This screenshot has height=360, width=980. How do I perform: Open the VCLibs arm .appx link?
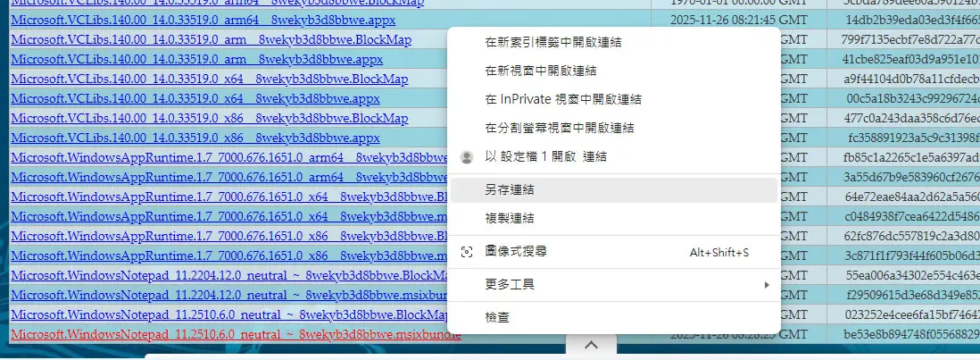[197, 59]
